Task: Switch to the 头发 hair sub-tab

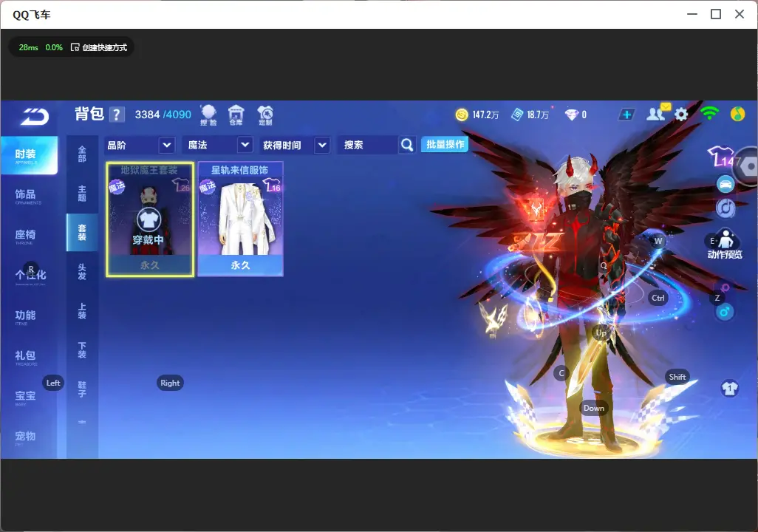Action: (x=82, y=272)
